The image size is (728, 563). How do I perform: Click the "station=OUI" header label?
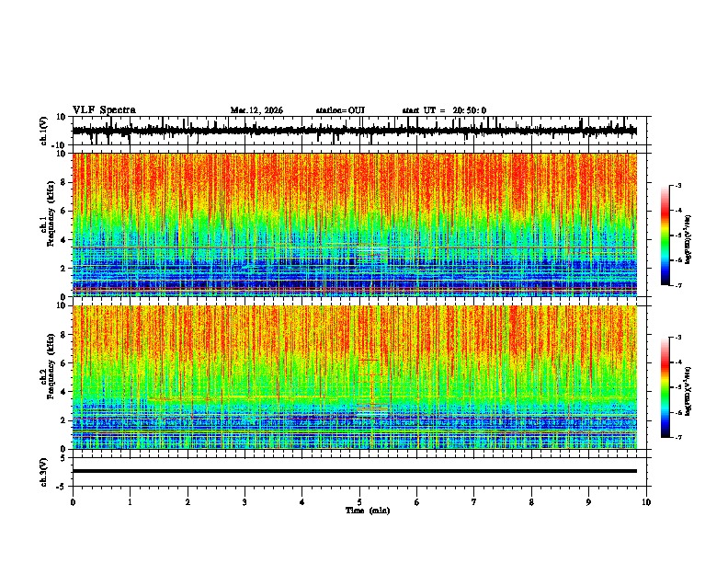[x=340, y=110]
